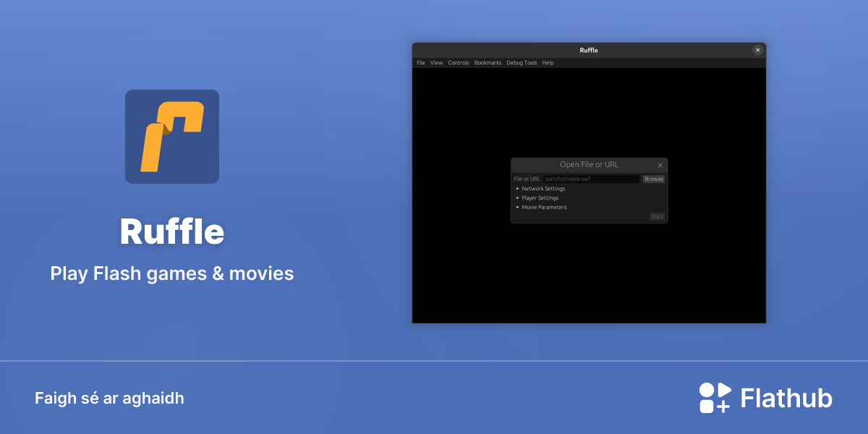Screen dimensions: 868x434
Task: Click the "Open File or URL" dialog title
Action: coord(590,165)
